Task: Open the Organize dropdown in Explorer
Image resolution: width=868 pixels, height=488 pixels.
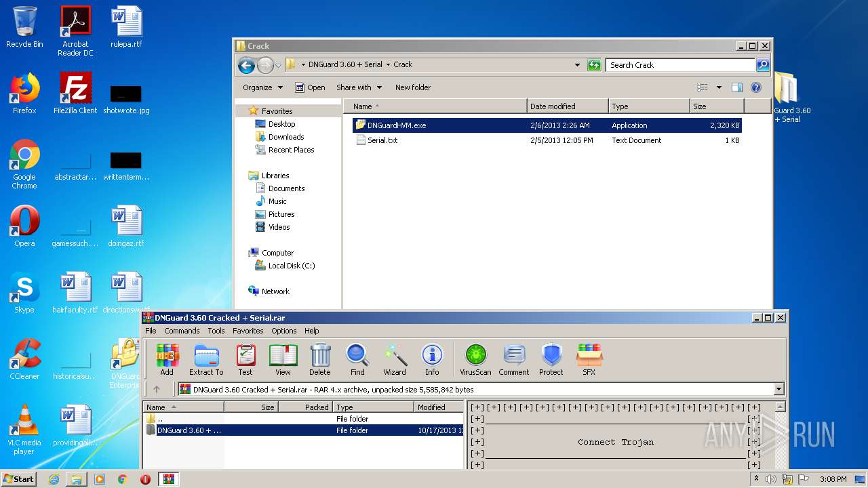Action: pos(262,87)
